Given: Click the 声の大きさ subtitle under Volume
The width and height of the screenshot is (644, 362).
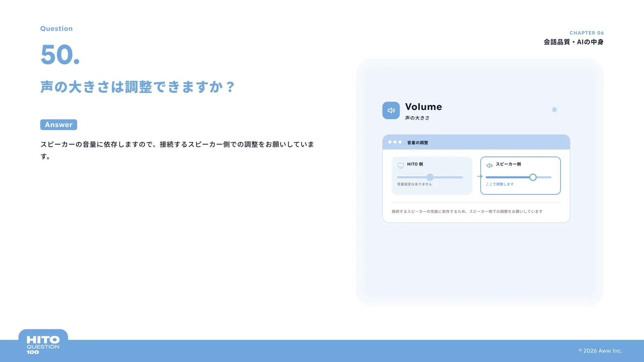Looking at the screenshot, I should (x=417, y=118).
